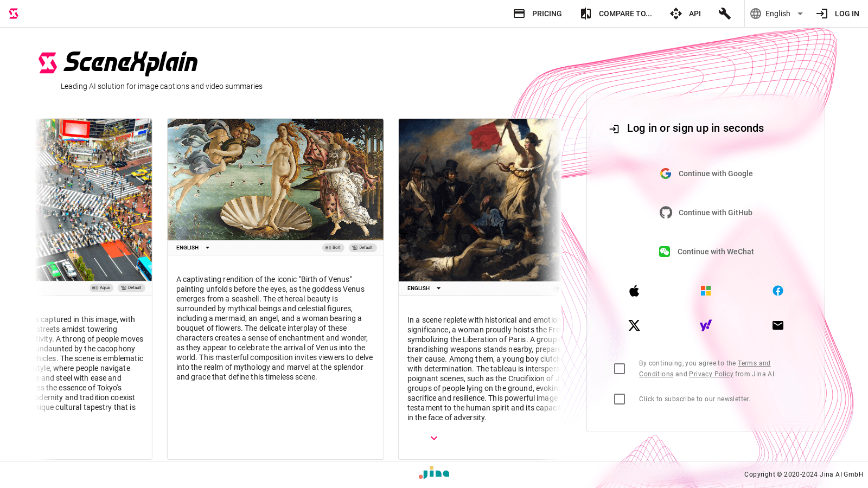
Task: Open the Birth of Venus painting image
Action: tap(276, 179)
